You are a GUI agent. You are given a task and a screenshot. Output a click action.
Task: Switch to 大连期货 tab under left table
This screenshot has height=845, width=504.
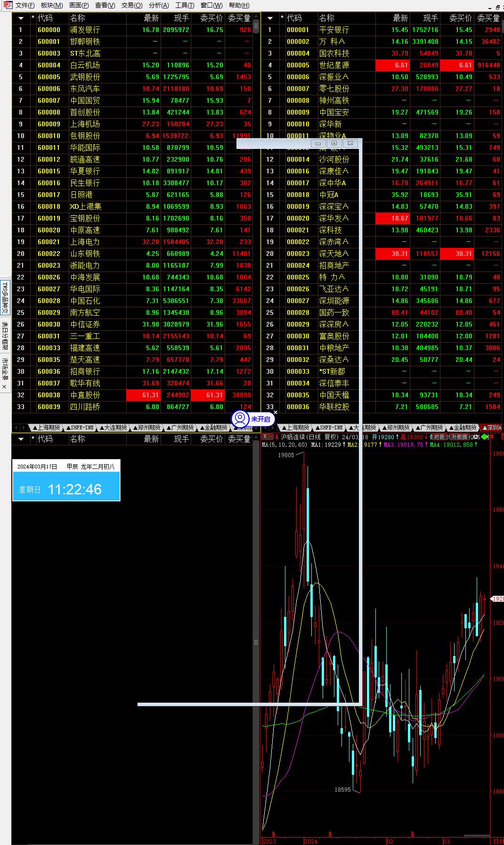point(113,427)
